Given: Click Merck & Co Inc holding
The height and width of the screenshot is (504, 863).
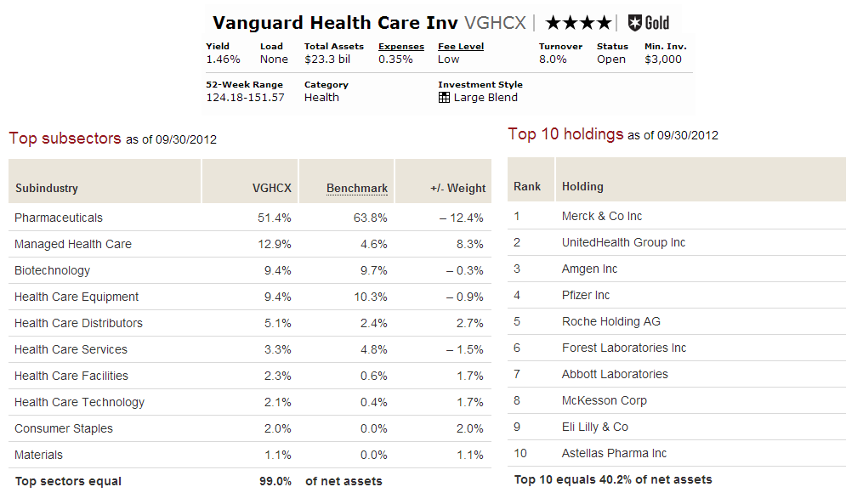Looking at the screenshot, I should click(602, 216).
